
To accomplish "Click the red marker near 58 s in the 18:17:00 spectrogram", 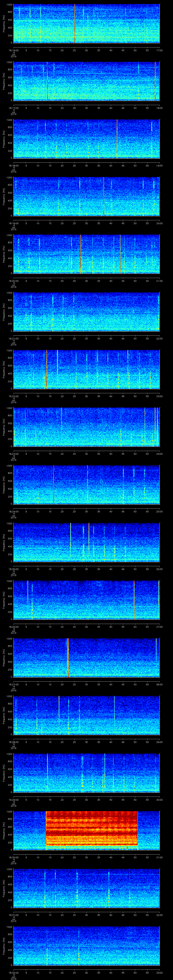I will coord(155,81).
